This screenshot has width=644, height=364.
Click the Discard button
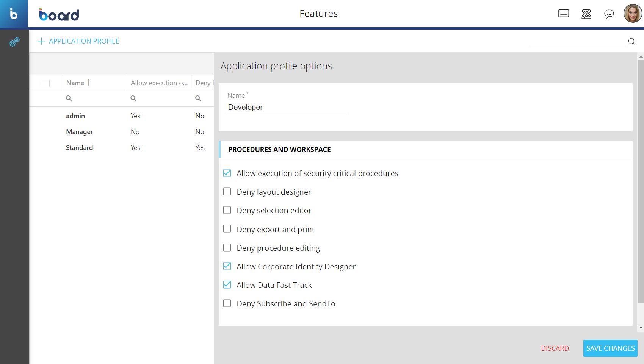555,348
